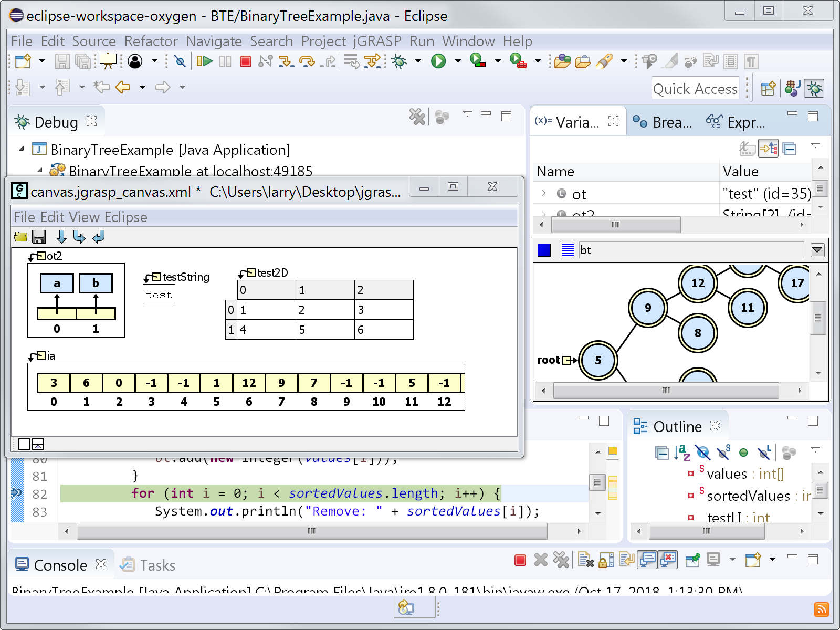This screenshot has width=840, height=630.
Task: Click the Back navigation yellow arrow
Action: 123,87
